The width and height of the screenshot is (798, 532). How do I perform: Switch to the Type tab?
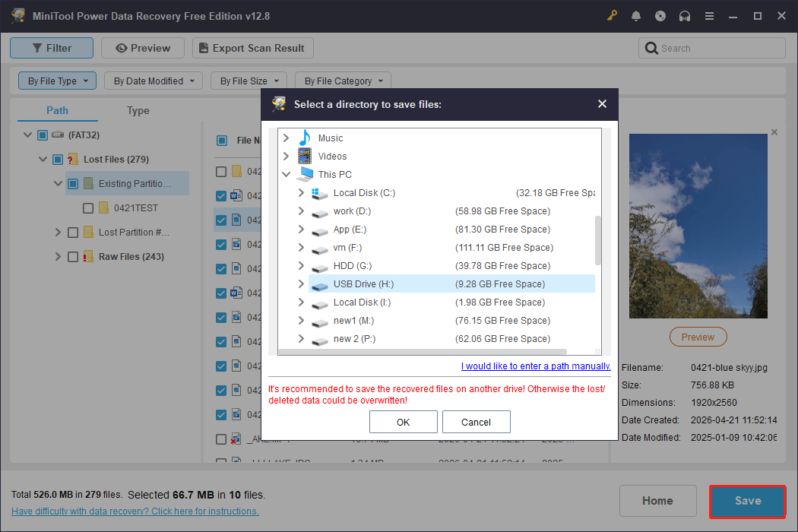click(x=138, y=110)
